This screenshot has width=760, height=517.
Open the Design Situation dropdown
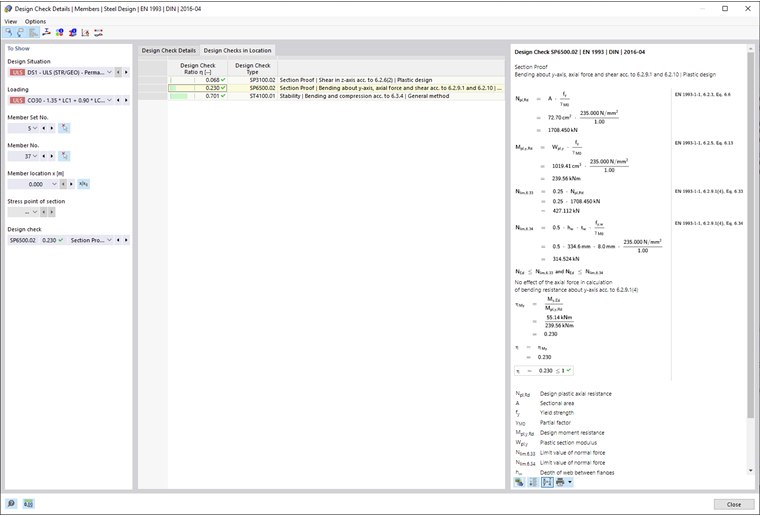[x=109, y=72]
